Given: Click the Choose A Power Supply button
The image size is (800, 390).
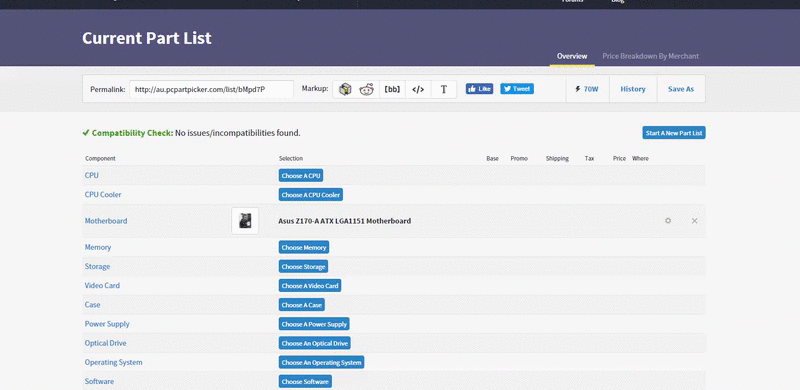Looking at the screenshot, I should pyautogui.click(x=314, y=324).
